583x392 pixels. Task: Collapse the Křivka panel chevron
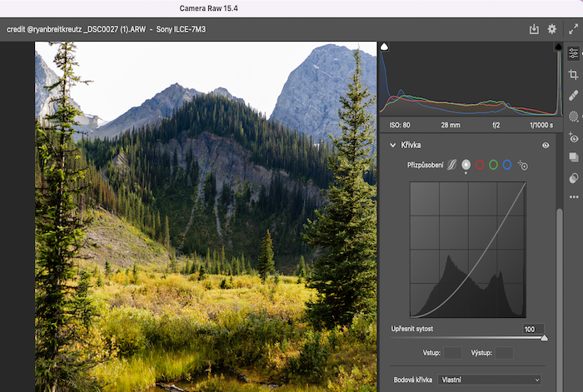[392, 146]
